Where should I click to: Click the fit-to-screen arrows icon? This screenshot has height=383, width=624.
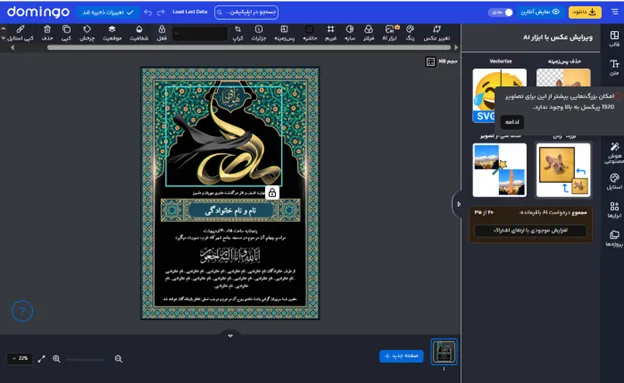tap(41, 359)
